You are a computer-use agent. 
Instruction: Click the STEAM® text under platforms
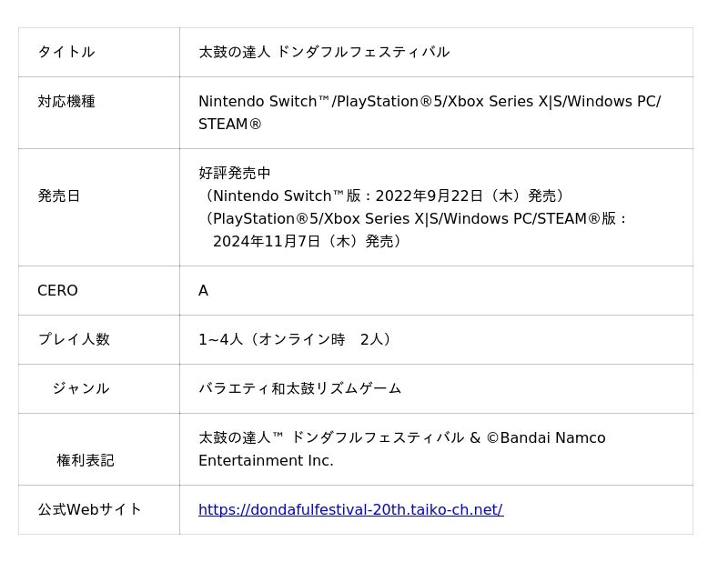pyautogui.click(x=230, y=125)
